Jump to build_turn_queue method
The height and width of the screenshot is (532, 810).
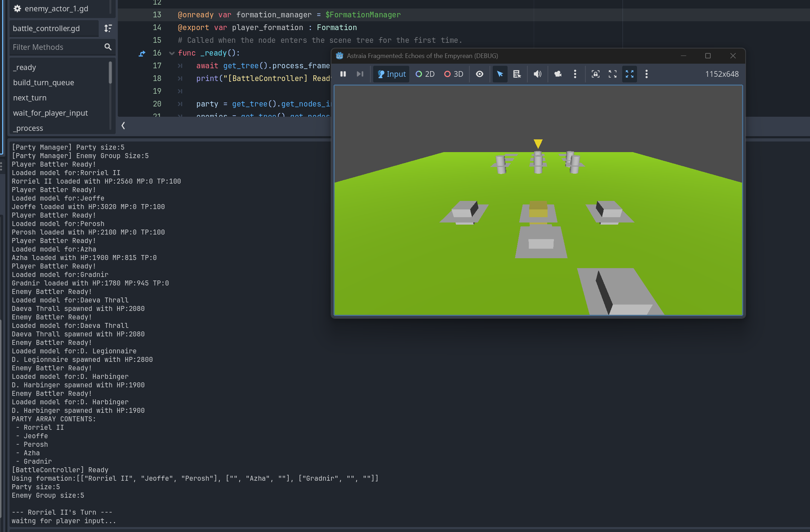pos(44,82)
